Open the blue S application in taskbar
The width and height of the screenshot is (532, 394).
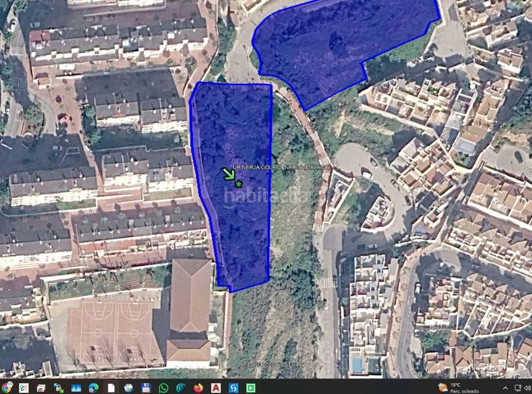pyautogui.click(x=233, y=387)
